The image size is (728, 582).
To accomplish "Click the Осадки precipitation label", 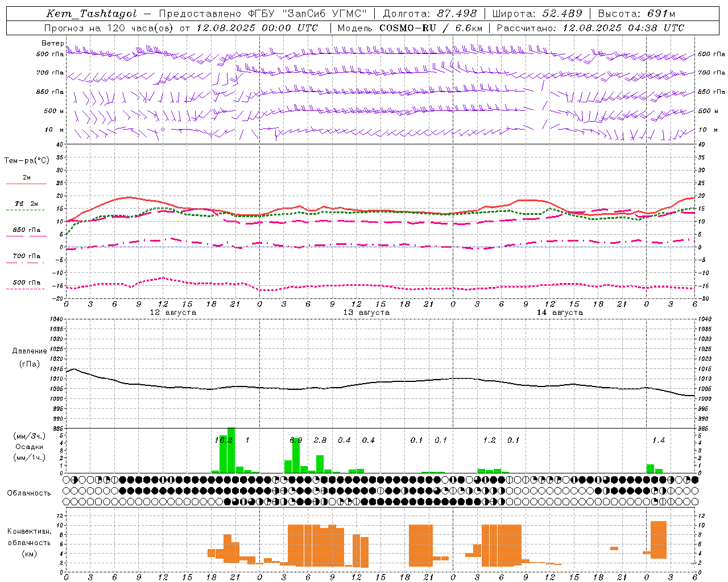I will click(29, 447).
